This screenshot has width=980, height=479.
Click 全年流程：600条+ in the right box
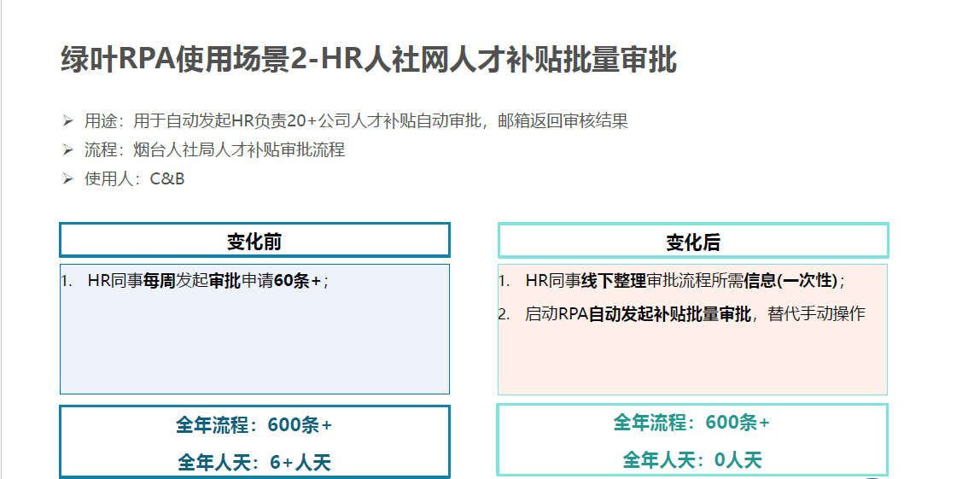(x=691, y=423)
